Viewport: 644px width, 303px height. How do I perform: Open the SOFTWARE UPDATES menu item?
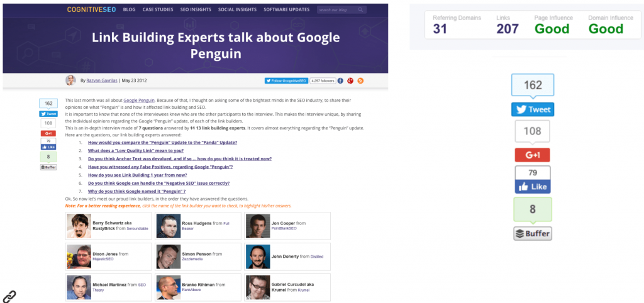287,9
